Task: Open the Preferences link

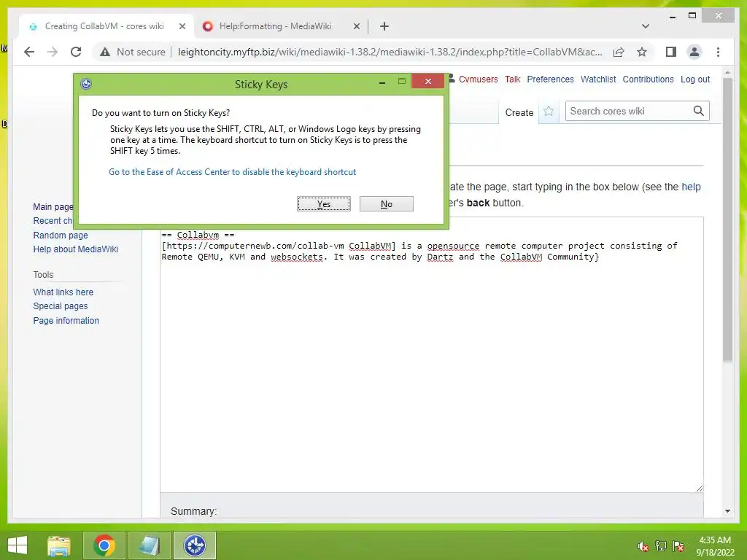Action: click(x=550, y=79)
